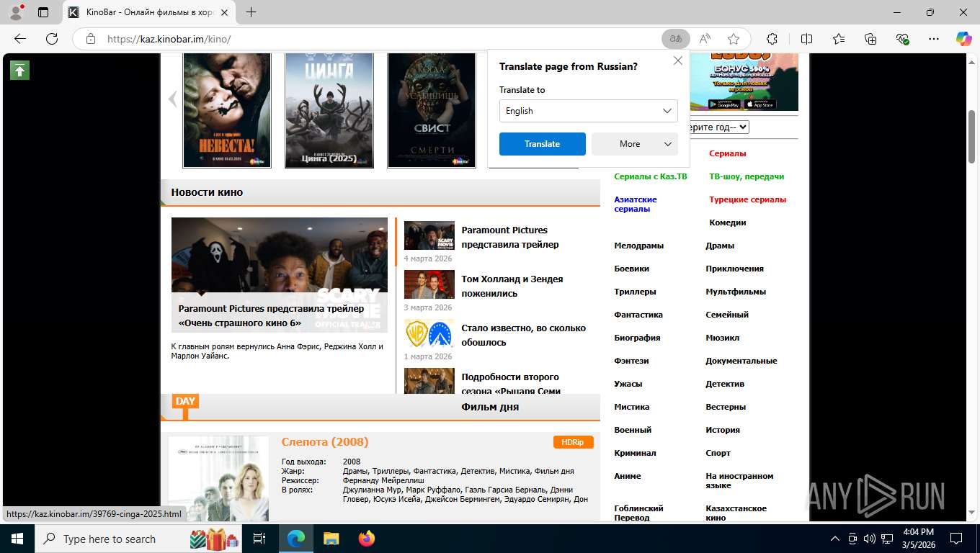Open Драмы genre link
980x553 pixels.
720,246
